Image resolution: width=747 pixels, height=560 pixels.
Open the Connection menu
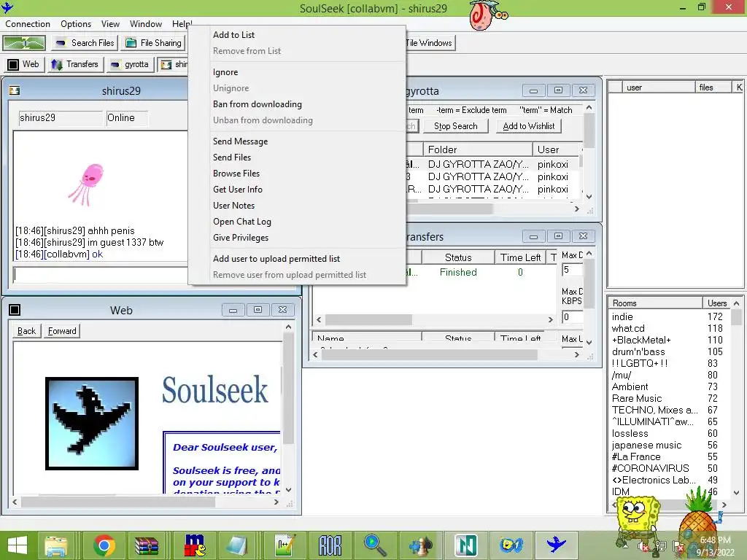tap(28, 24)
